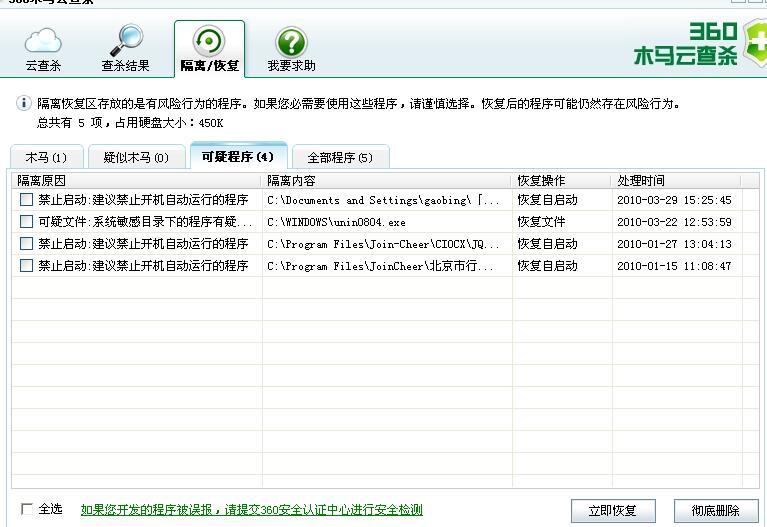Image resolution: width=767 pixels, height=527 pixels.
Task: Click the 立即恢复 button
Action: click(613, 510)
